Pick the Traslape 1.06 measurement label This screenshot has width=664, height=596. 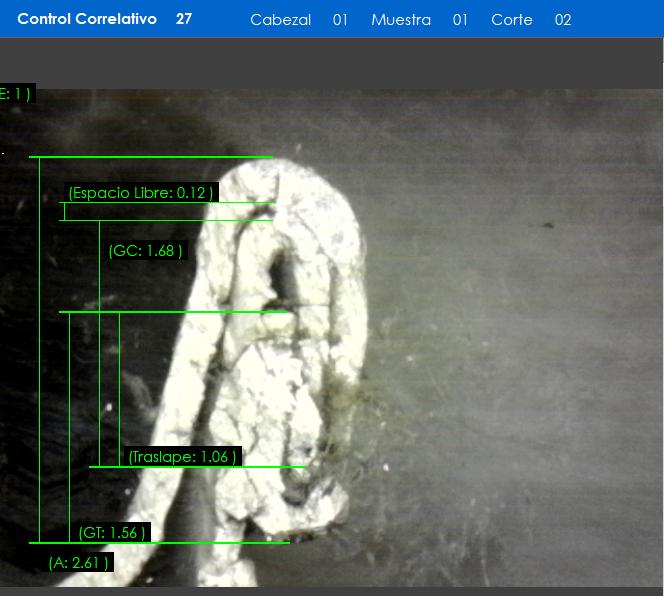pos(183,457)
